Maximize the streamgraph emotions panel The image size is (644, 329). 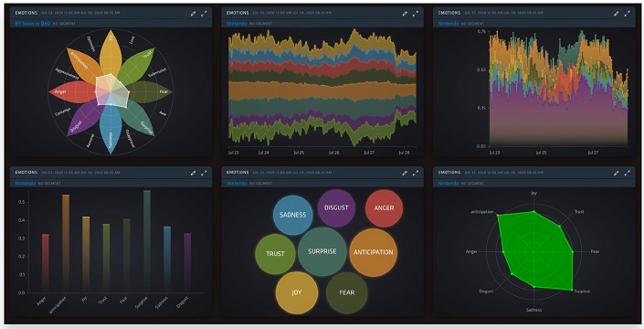(x=416, y=14)
